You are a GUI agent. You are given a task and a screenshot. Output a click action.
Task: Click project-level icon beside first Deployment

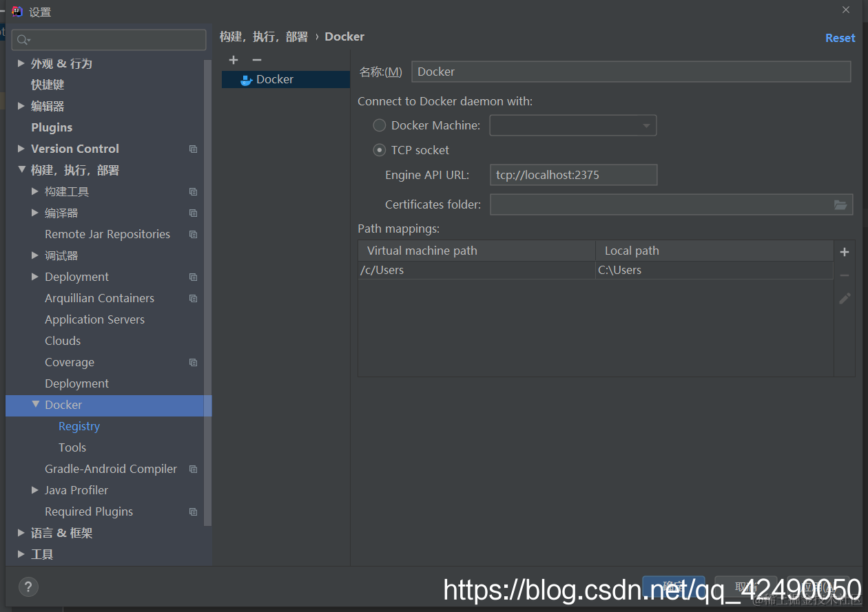coord(193,277)
